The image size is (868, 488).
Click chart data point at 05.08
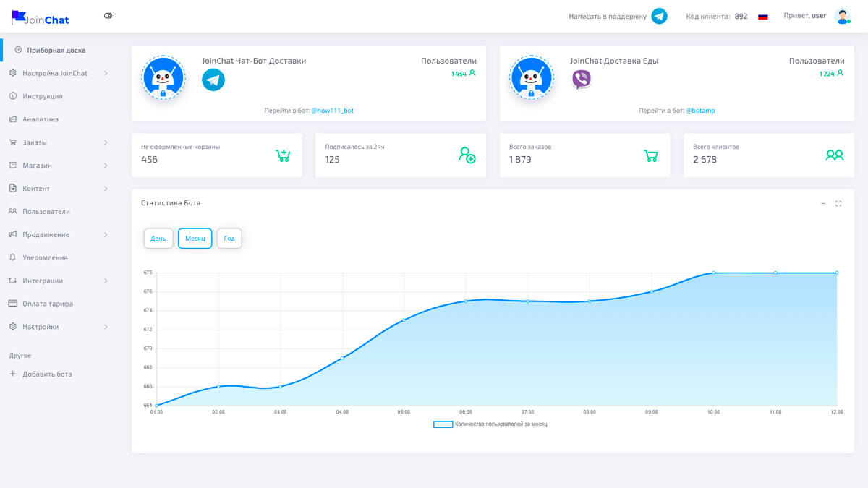[404, 320]
